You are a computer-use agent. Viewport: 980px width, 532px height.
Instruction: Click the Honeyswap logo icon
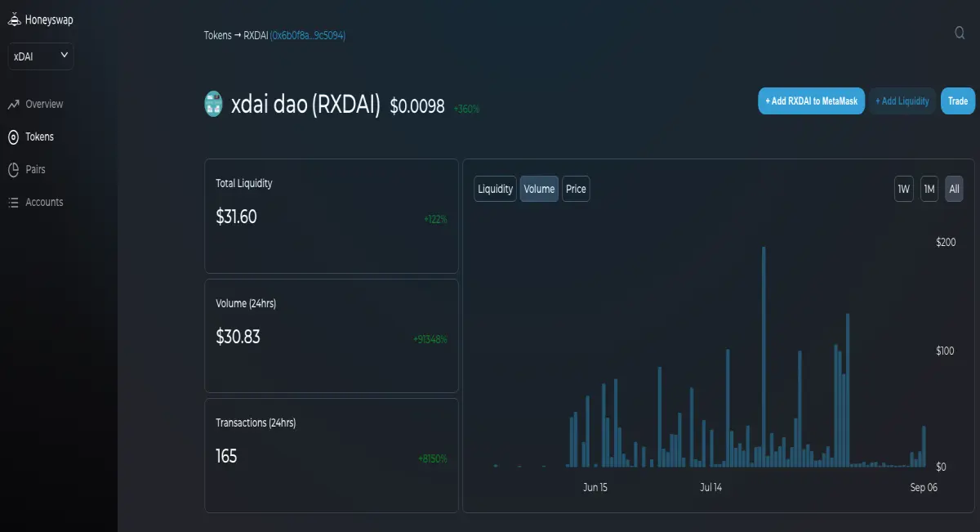click(14, 19)
